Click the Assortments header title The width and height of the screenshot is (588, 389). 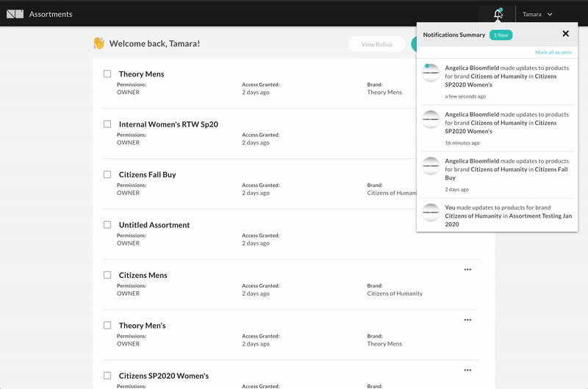(51, 14)
